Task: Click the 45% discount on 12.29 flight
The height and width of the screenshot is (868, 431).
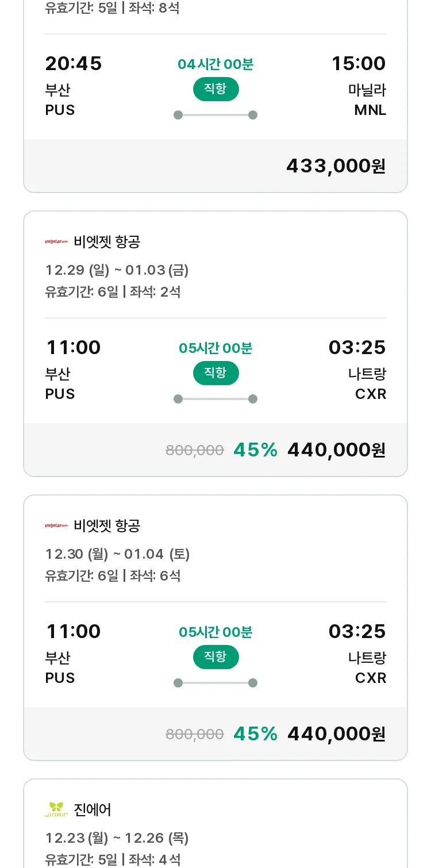Action: coord(255,450)
